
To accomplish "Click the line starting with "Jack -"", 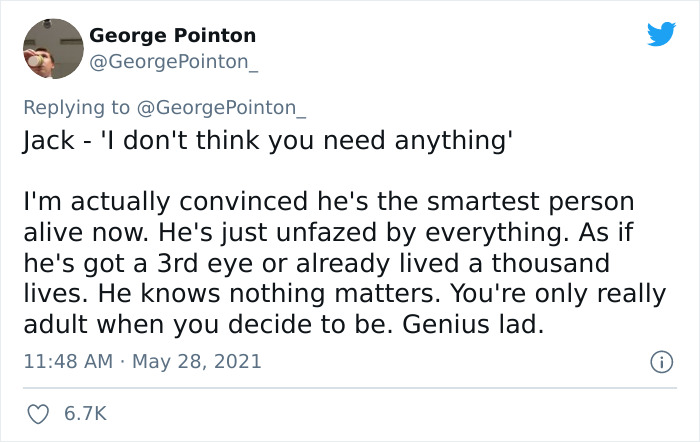I will [268, 140].
